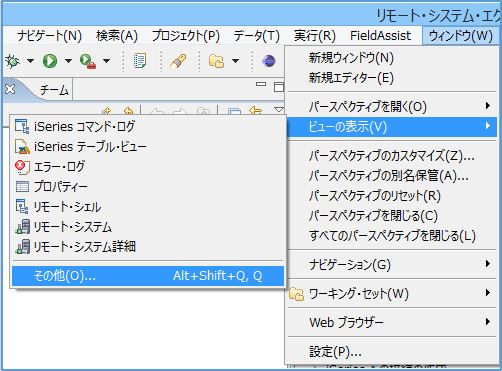The width and height of the screenshot is (502, 371).
Task: Open the 検索(A) menu
Action: point(117,36)
